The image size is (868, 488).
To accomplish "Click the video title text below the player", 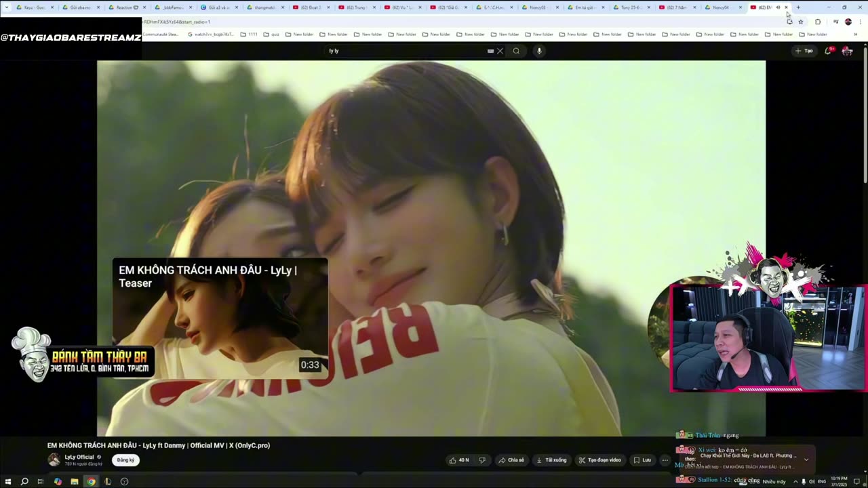I will coord(159,445).
